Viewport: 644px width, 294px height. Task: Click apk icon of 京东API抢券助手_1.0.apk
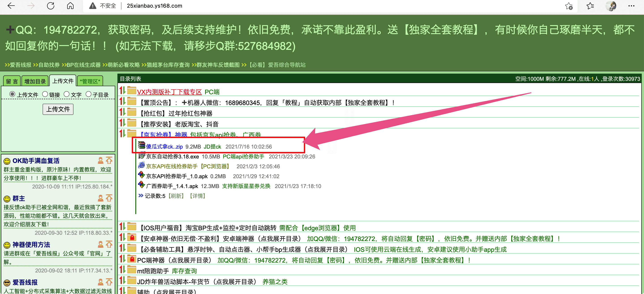pos(141,175)
